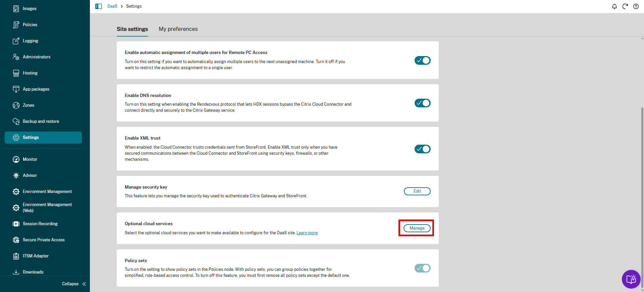Image resolution: width=644 pixels, height=292 pixels.
Task: Open the Session Recording icon
Action: 16,224
